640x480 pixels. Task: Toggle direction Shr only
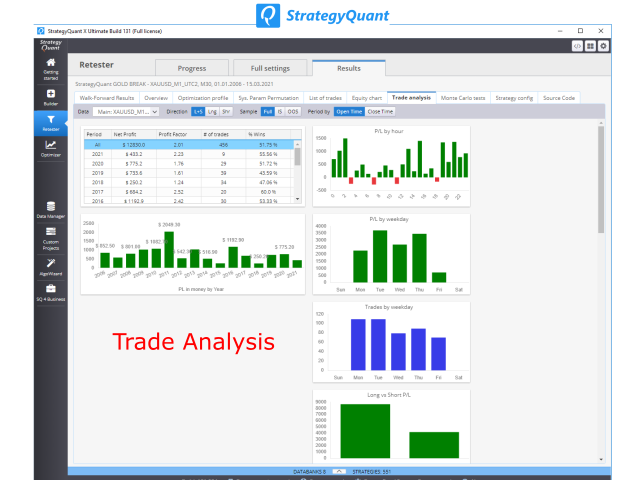pos(226,111)
